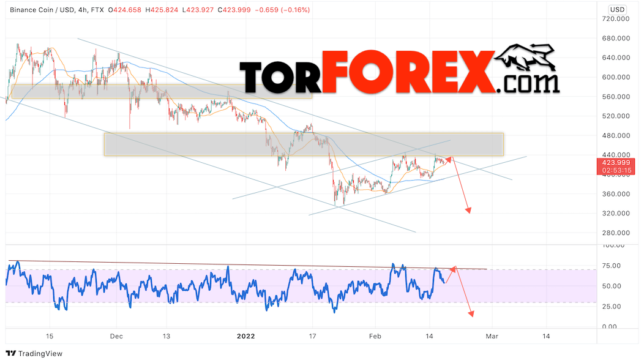Select the high value H425.824
This screenshot has width=644, height=363.
(x=162, y=10)
